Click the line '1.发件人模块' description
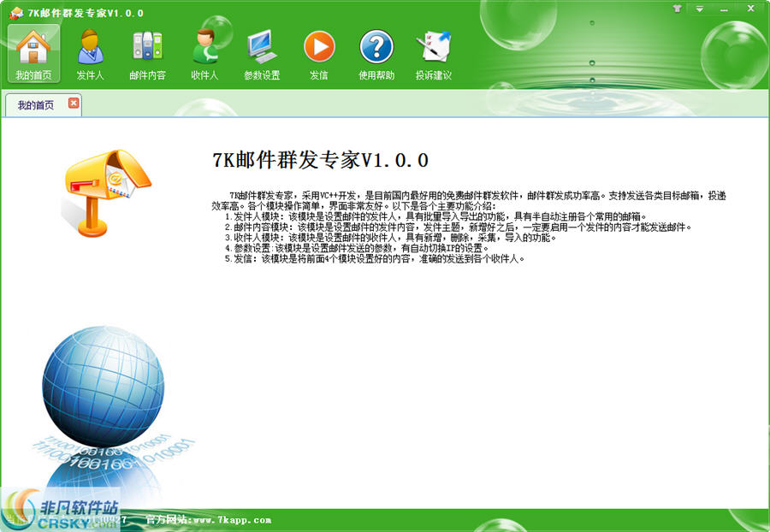This screenshot has width=770, height=532. (435, 216)
